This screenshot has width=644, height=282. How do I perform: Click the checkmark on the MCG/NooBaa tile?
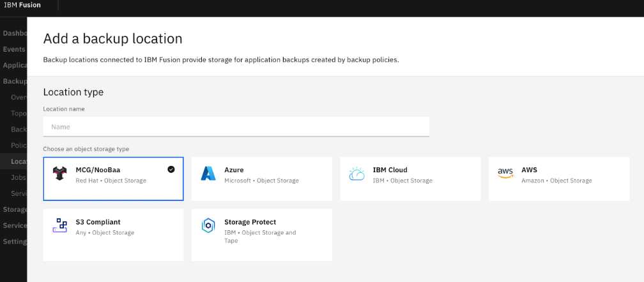click(x=171, y=169)
